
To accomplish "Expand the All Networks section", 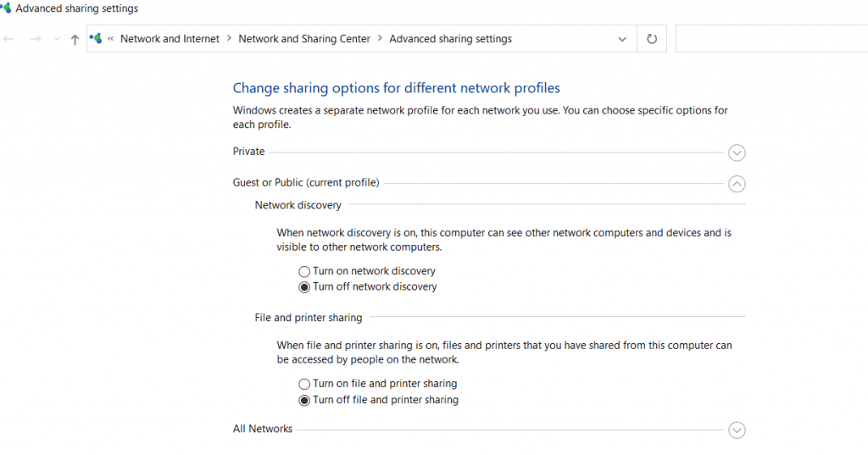I will point(737,430).
